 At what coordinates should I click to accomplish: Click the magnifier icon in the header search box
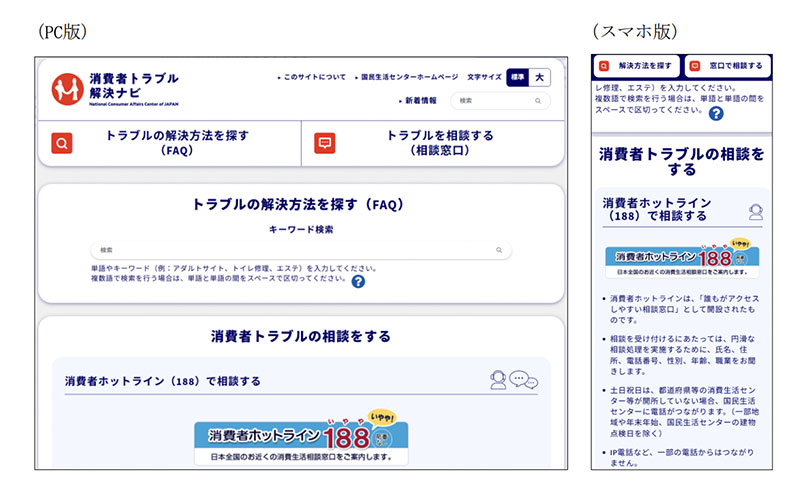538,101
